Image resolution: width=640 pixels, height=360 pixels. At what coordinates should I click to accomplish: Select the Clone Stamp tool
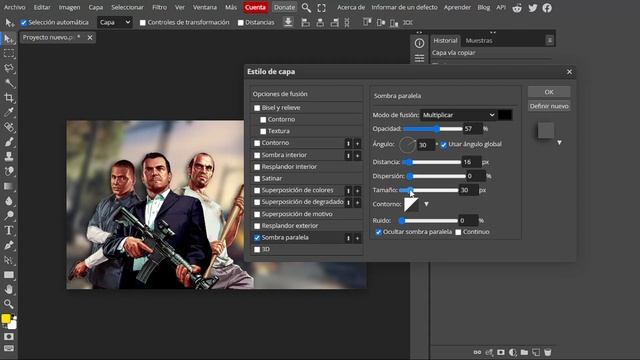click(9, 156)
